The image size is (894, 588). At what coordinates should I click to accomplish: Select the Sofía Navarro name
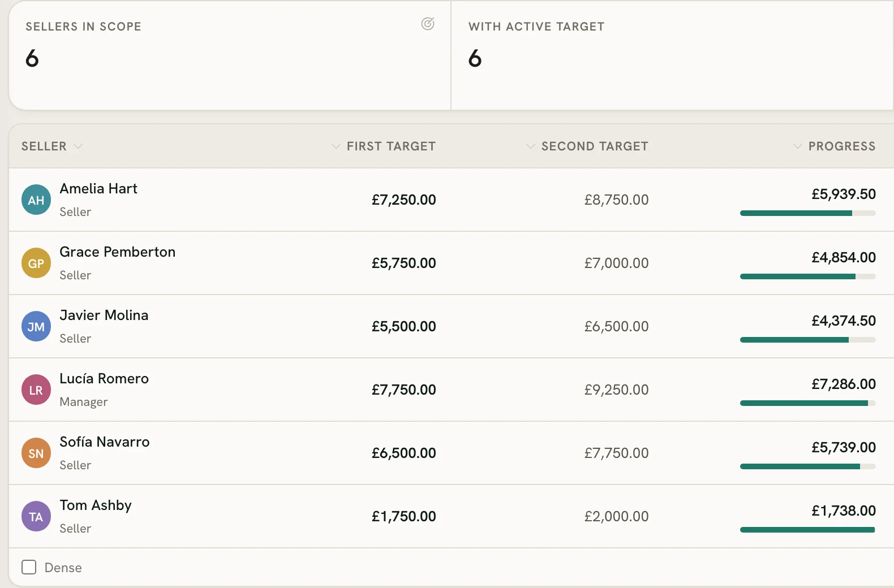[x=105, y=442]
